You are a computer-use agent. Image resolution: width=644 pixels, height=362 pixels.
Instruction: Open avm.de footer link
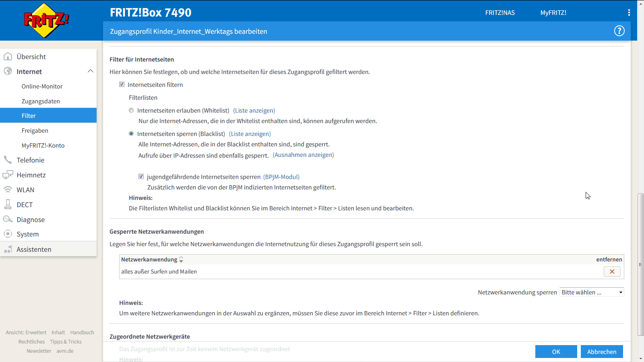point(65,351)
